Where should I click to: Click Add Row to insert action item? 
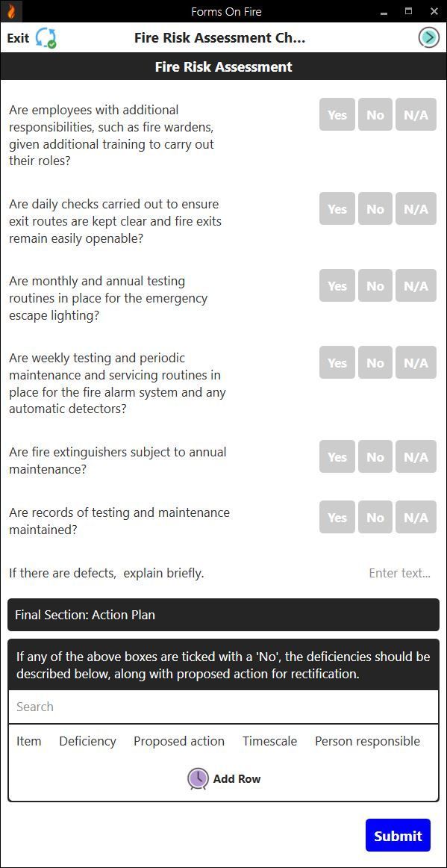click(x=236, y=778)
